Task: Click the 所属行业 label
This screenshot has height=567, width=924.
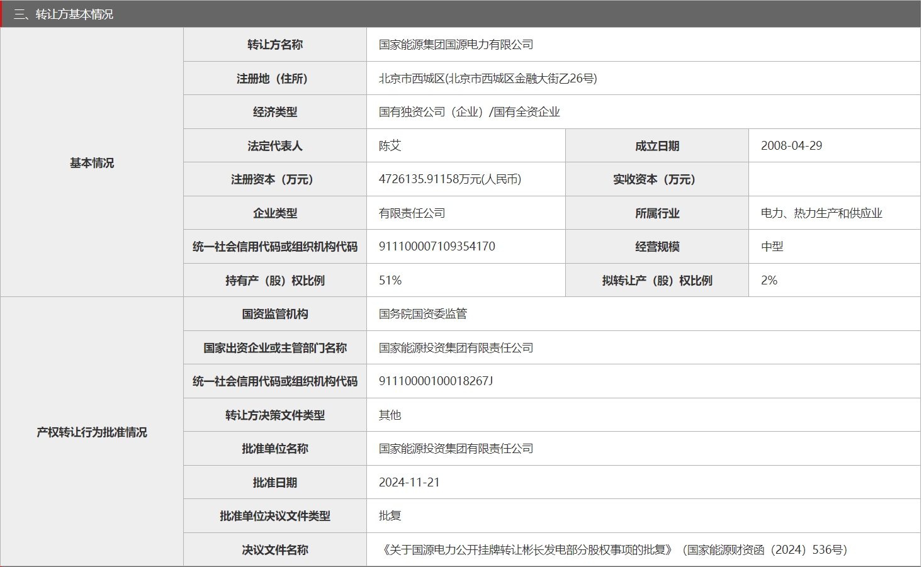Action: click(x=657, y=213)
